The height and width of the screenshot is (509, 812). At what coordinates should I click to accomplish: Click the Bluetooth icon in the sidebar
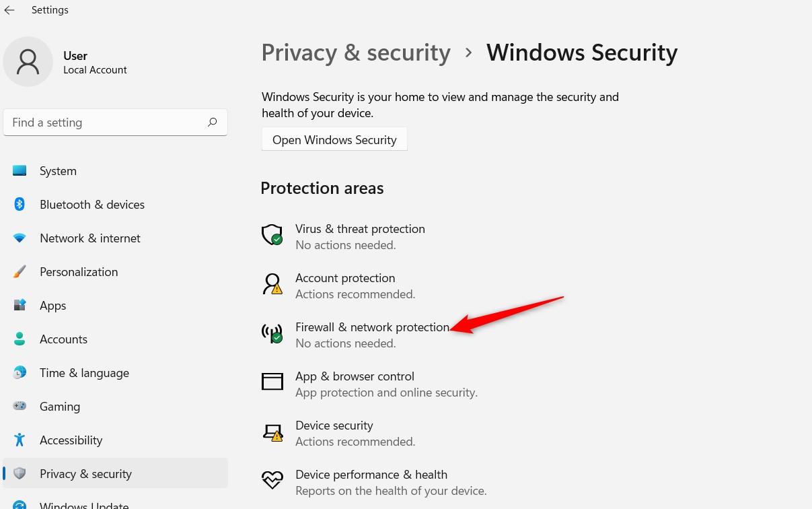pyautogui.click(x=20, y=204)
